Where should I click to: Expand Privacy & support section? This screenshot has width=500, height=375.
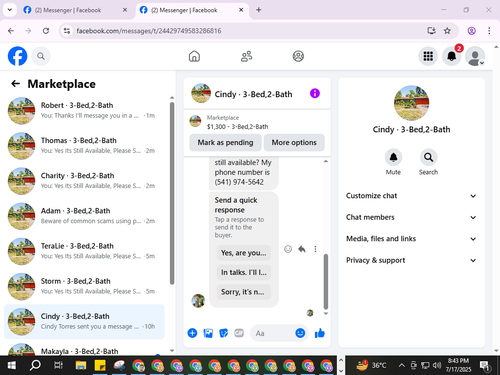pos(411,260)
